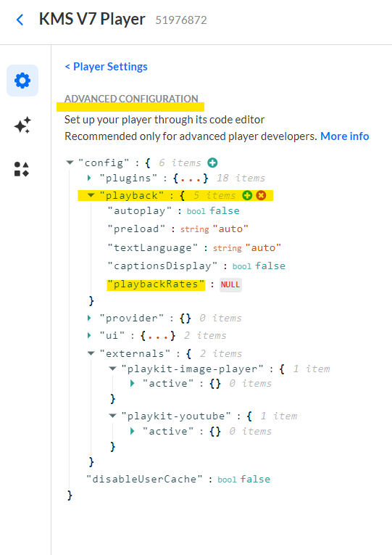Add item to config with green plus

coord(212,163)
